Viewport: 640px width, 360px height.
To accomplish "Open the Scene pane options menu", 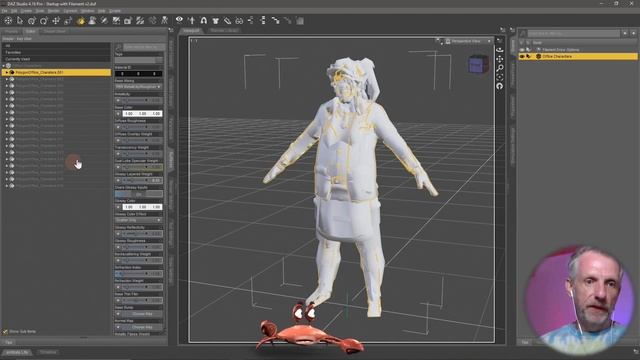I will [512, 30].
